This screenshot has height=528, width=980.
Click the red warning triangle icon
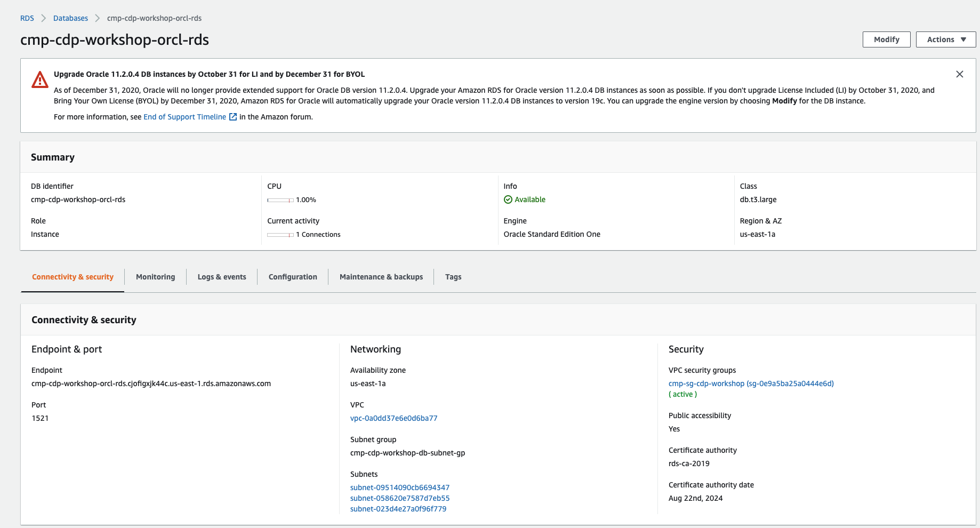(x=40, y=79)
